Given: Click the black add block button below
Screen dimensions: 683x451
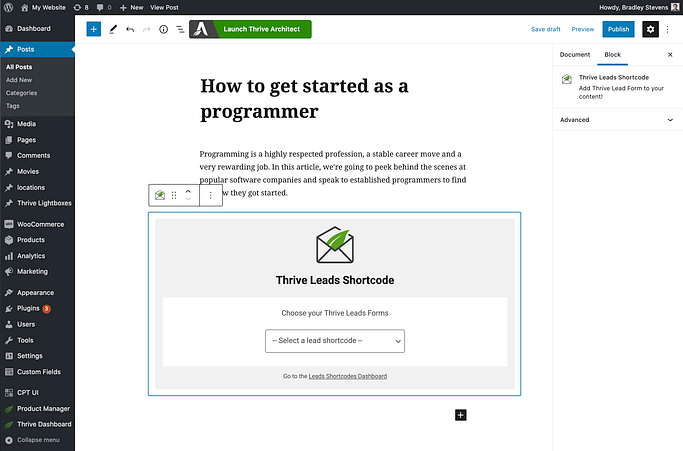Looking at the screenshot, I should tap(460, 414).
